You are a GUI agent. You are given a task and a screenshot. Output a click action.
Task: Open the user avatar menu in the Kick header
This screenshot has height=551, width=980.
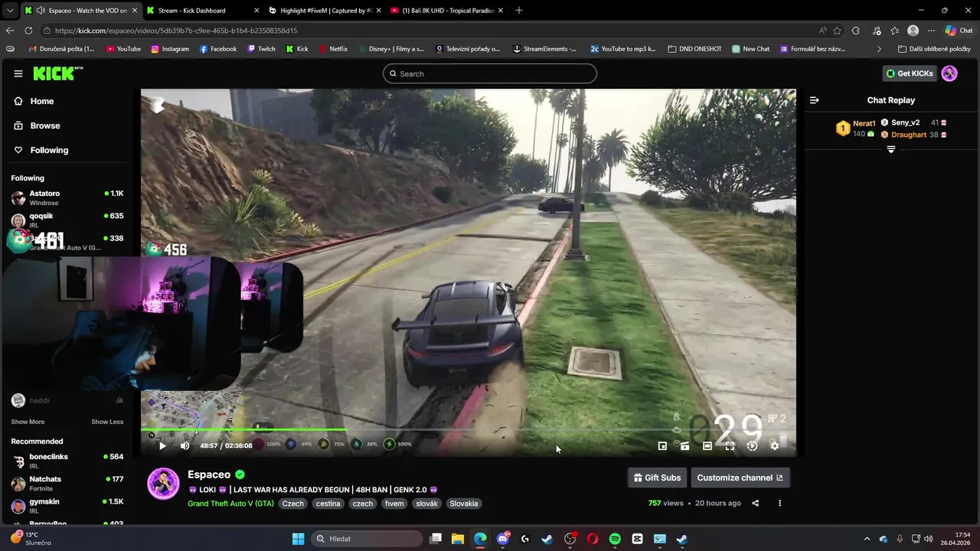949,73
